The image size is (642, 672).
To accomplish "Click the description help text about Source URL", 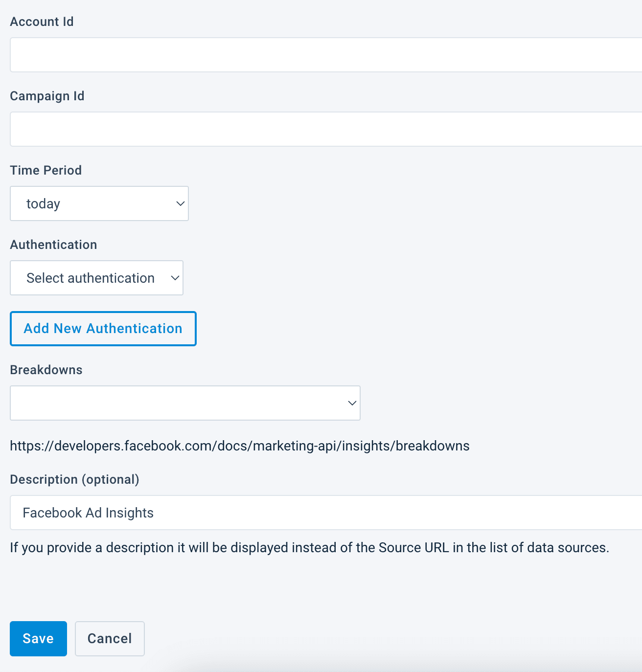I will coord(309,548).
